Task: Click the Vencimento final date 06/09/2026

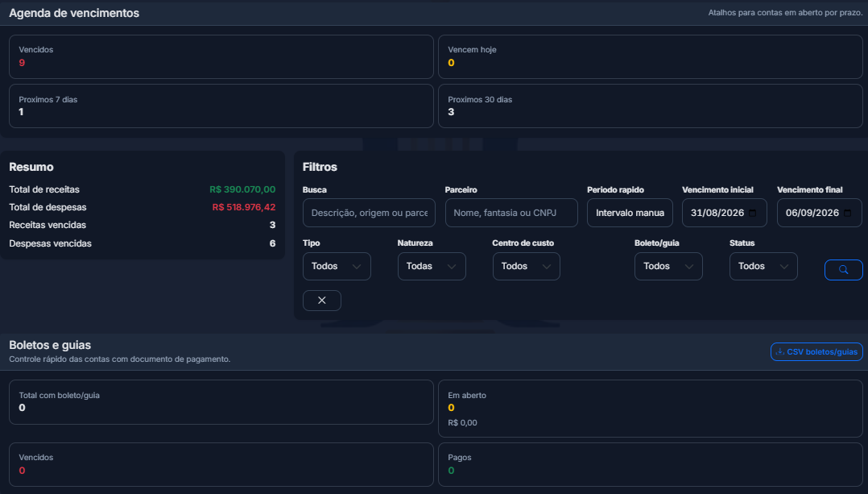Action: (812, 213)
